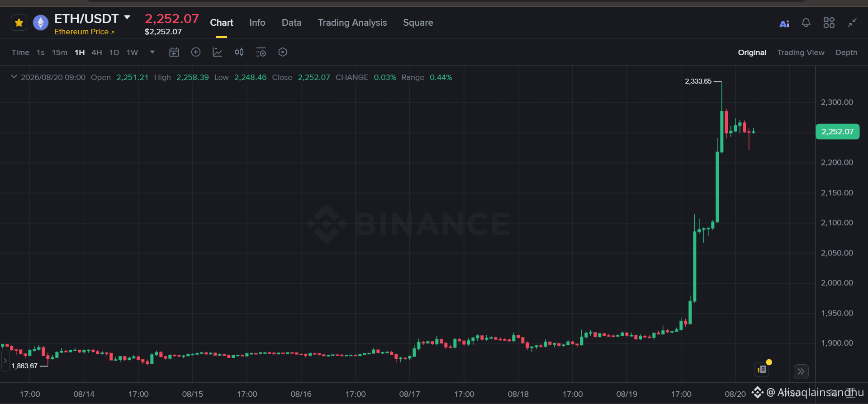Collapse the OHLC info row chevron

[x=14, y=77]
